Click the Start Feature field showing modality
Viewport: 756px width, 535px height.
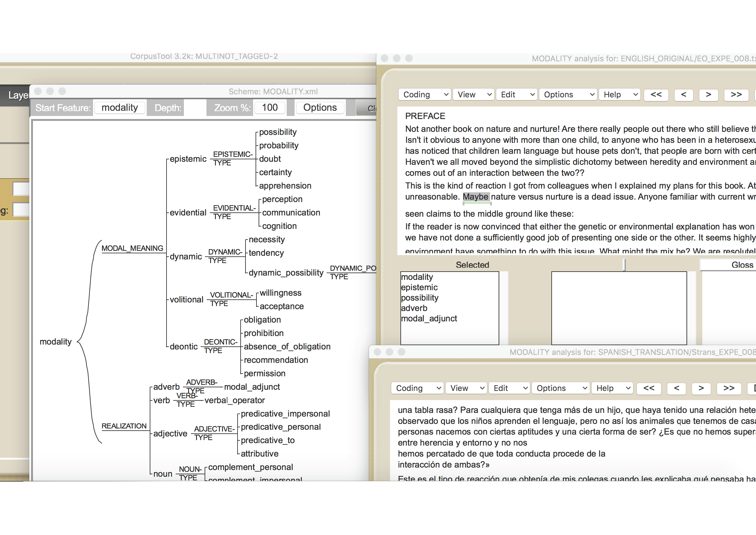(x=120, y=108)
